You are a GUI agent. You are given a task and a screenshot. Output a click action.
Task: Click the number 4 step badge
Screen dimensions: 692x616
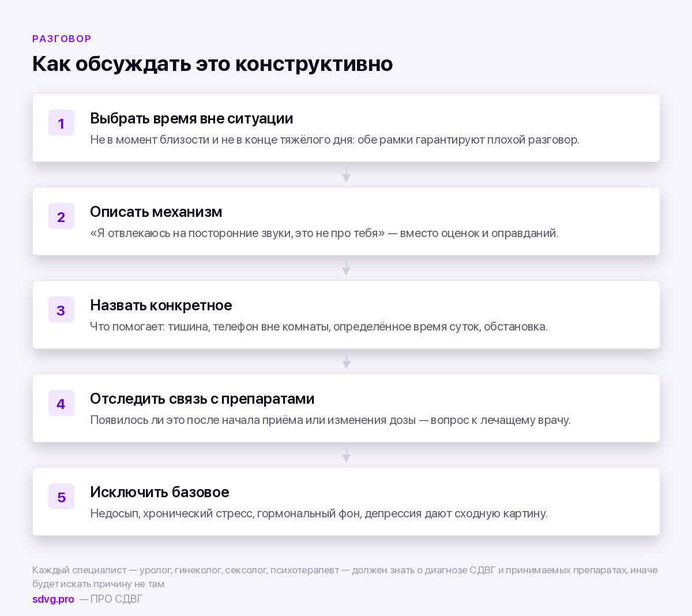[x=61, y=403]
